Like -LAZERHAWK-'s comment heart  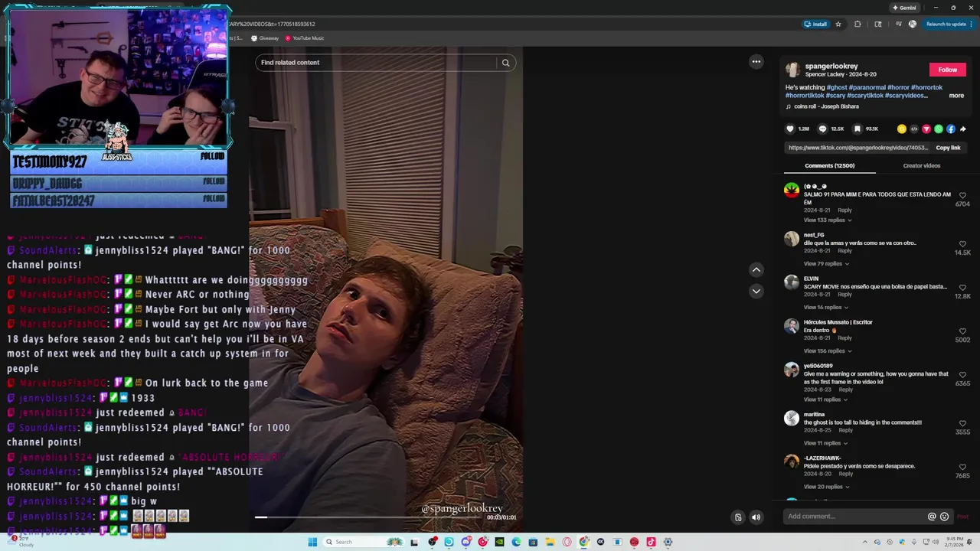point(962,467)
